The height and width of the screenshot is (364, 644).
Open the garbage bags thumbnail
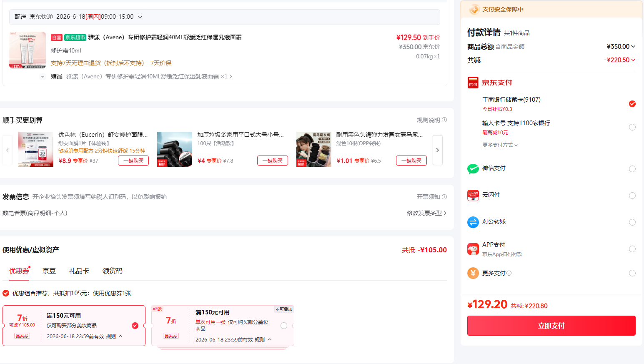175,149
